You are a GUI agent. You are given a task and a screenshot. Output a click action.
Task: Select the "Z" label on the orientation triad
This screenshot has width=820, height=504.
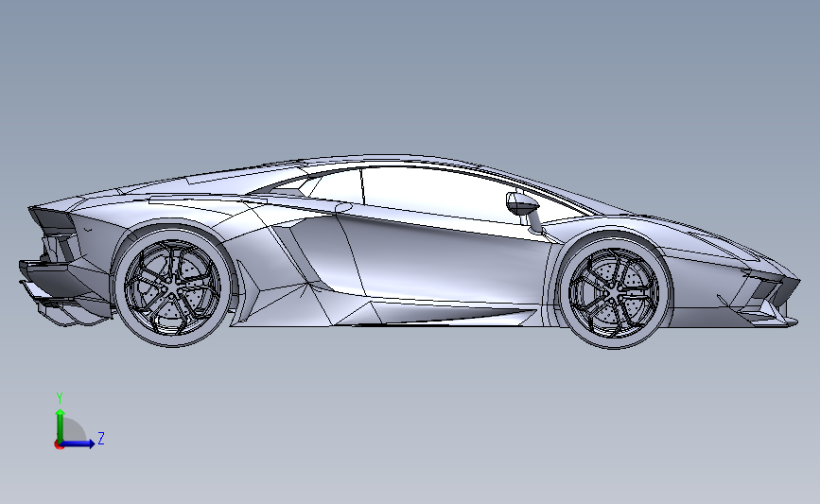click(x=101, y=438)
